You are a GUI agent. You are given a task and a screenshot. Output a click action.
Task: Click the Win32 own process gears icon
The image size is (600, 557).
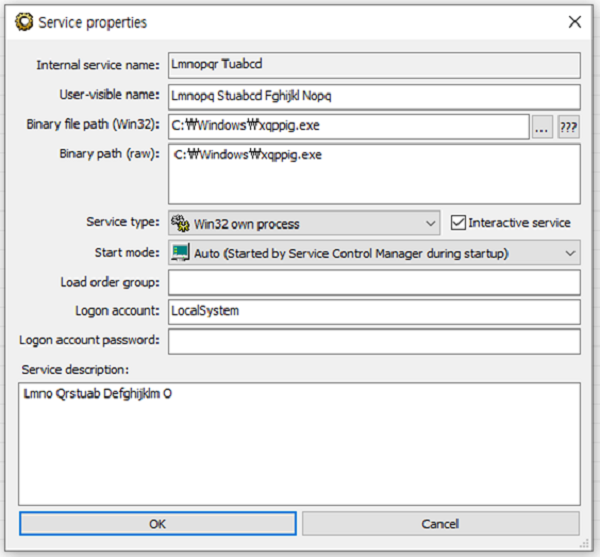click(x=180, y=223)
